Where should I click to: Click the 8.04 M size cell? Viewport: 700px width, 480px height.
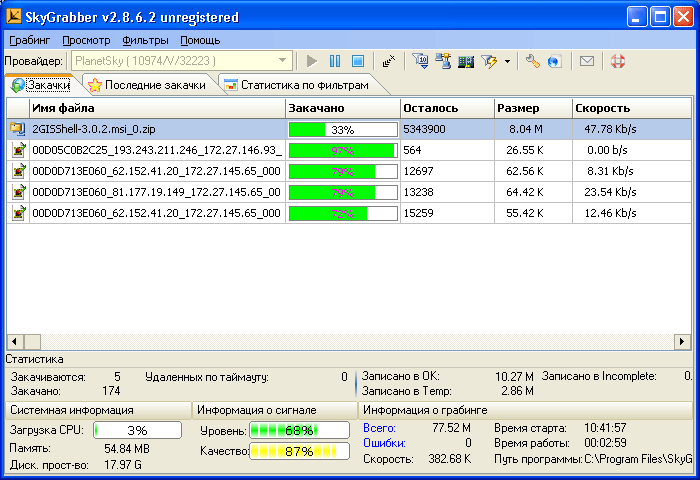click(x=525, y=129)
